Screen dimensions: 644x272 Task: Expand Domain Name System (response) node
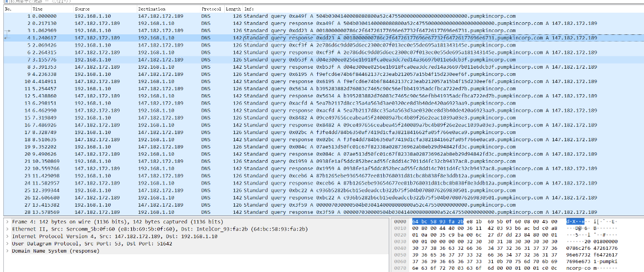6,250
